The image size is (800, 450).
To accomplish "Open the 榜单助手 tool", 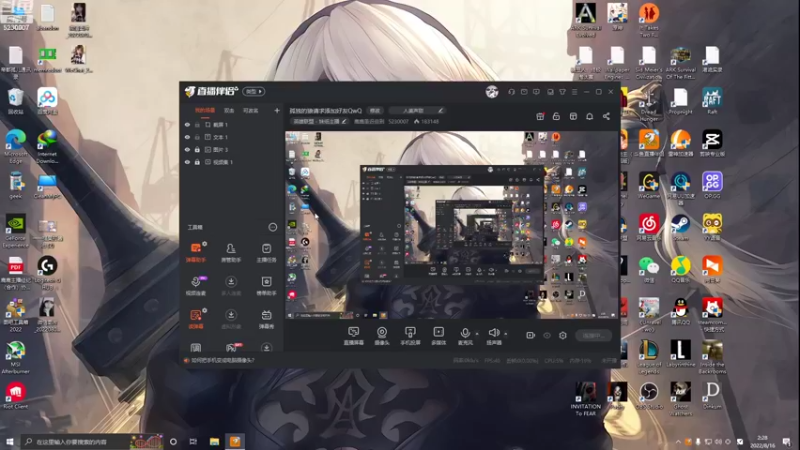I will point(266,286).
